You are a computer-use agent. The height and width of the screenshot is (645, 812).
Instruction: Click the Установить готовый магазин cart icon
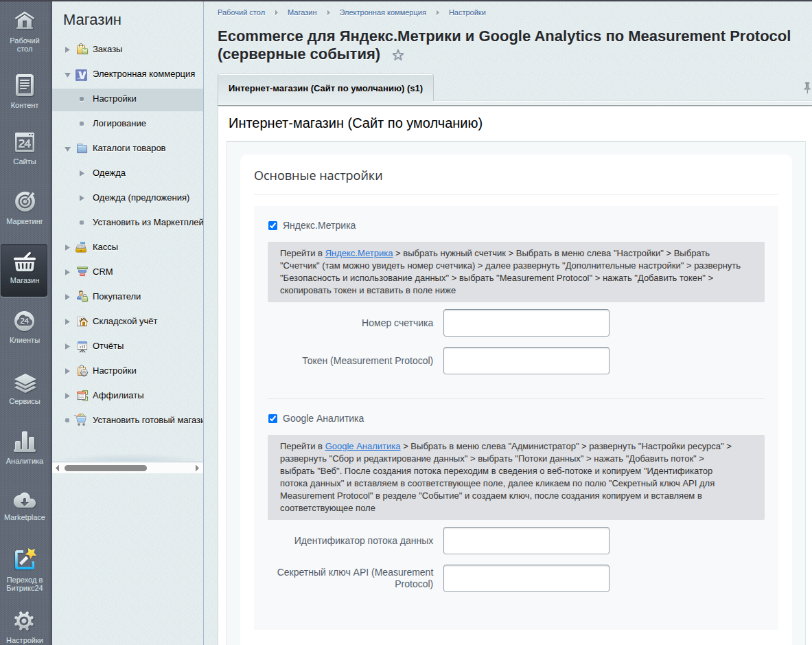pyautogui.click(x=80, y=420)
